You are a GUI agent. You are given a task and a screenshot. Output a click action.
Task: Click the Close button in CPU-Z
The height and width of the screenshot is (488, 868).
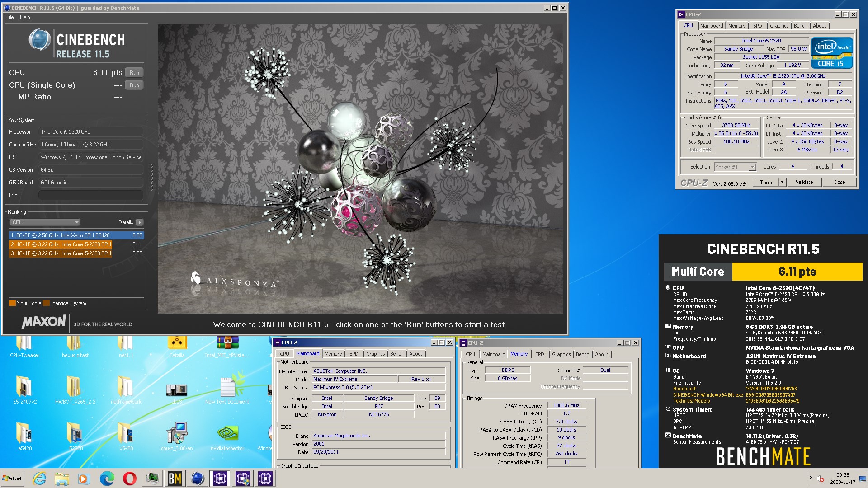839,183
